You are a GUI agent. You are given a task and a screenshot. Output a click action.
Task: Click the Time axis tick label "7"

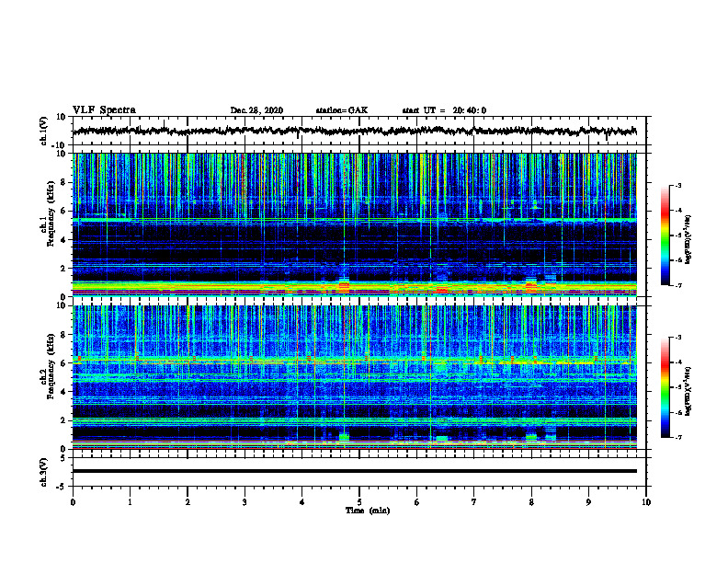(x=474, y=502)
